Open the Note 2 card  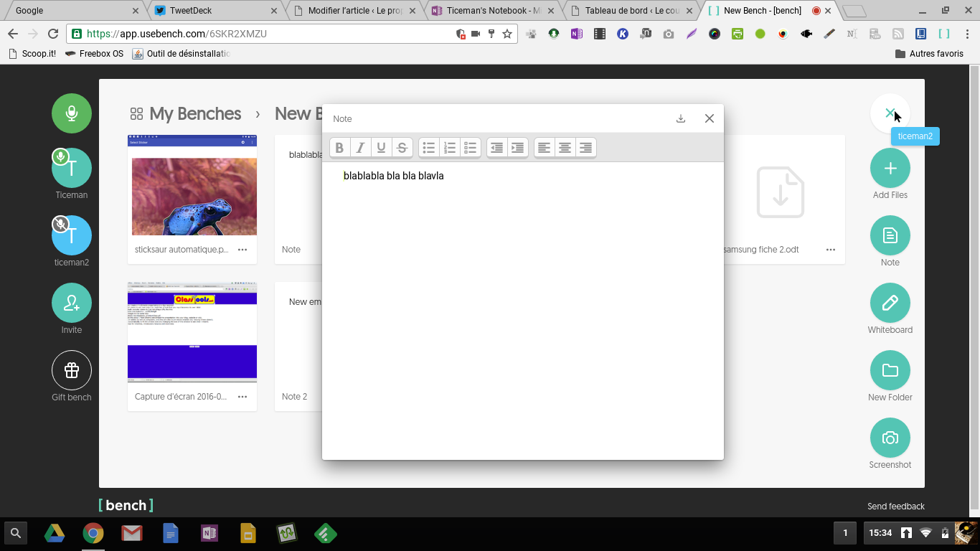pyautogui.click(x=298, y=347)
